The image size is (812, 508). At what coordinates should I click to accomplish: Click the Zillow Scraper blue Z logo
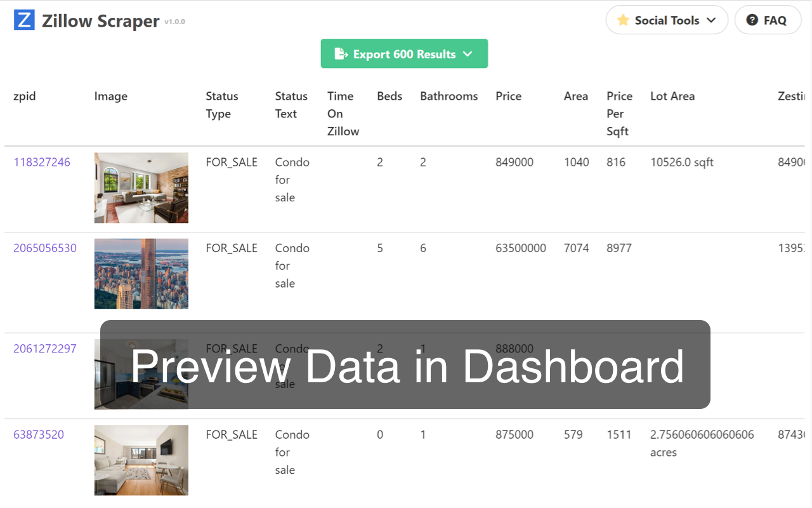pyautogui.click(x=24, y=20)
